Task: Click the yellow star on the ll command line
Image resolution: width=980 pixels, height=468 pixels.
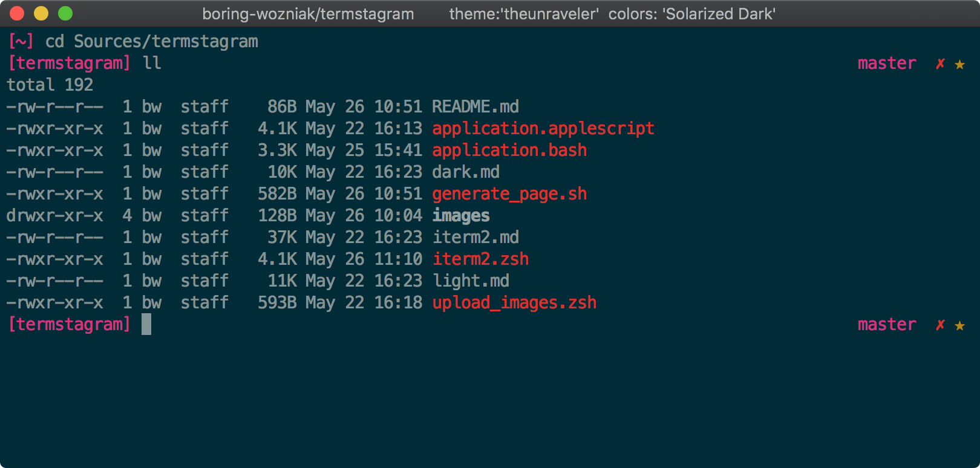Action: [959, 64]
